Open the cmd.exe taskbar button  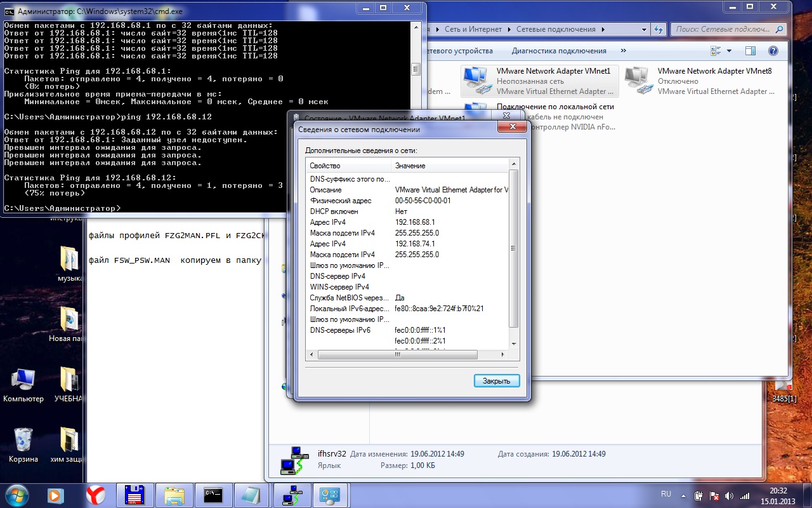(x=213, y=495)
